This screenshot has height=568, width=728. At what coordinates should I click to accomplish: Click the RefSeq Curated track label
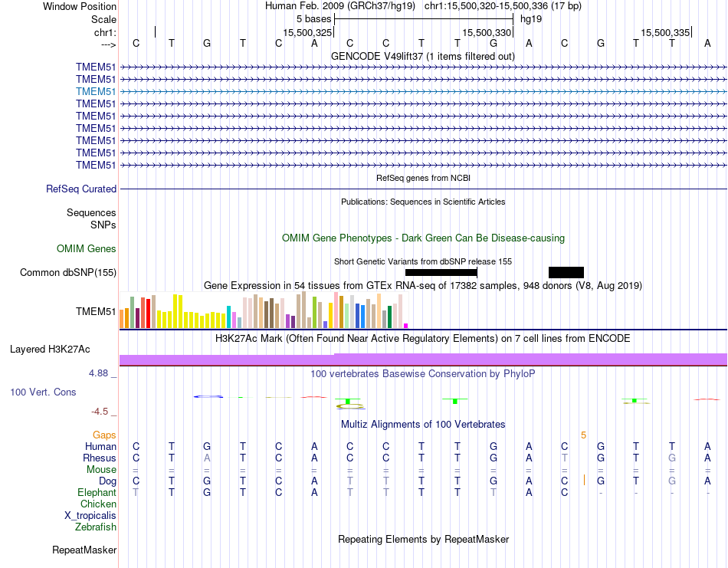(81, 189)
